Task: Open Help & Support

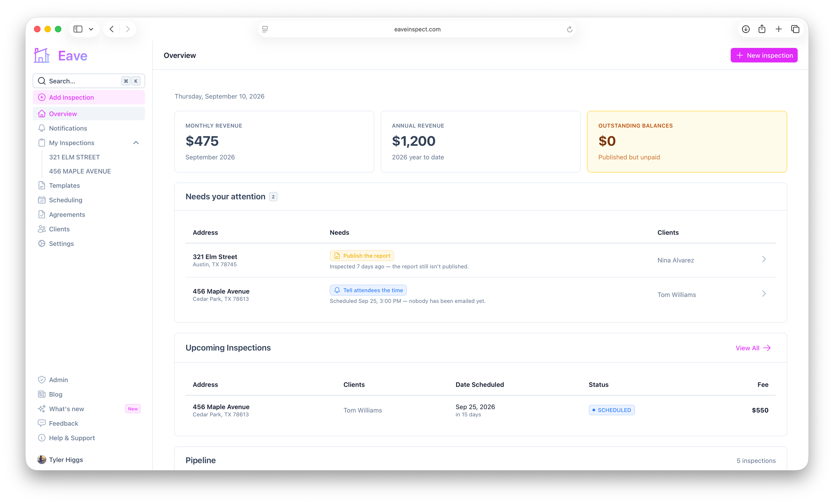Action: pos(89,438)
